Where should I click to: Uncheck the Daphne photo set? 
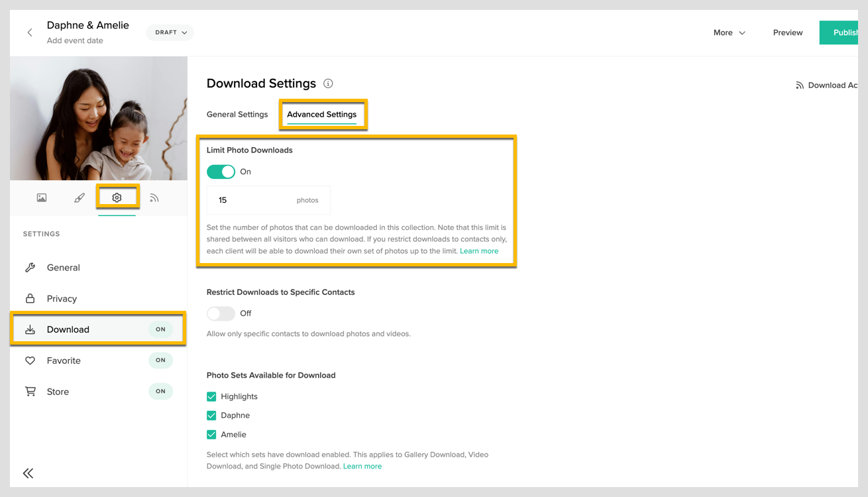click(211, 415)
